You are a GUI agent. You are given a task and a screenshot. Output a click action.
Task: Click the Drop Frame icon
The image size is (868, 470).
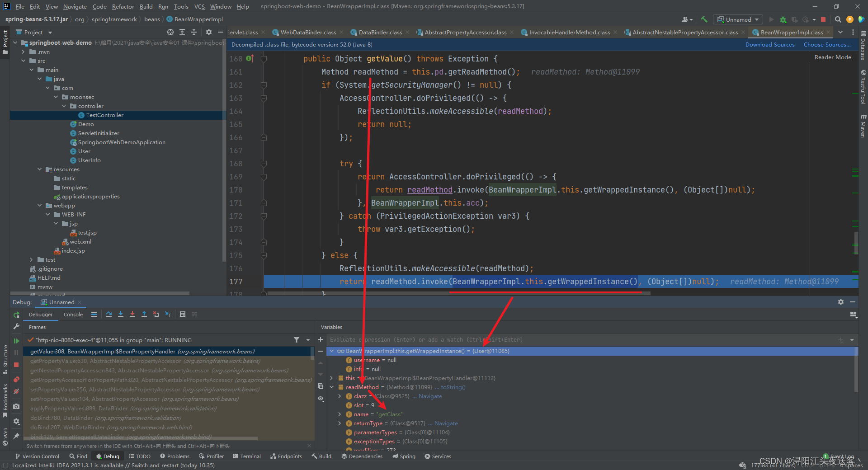[x=156, y=314]
